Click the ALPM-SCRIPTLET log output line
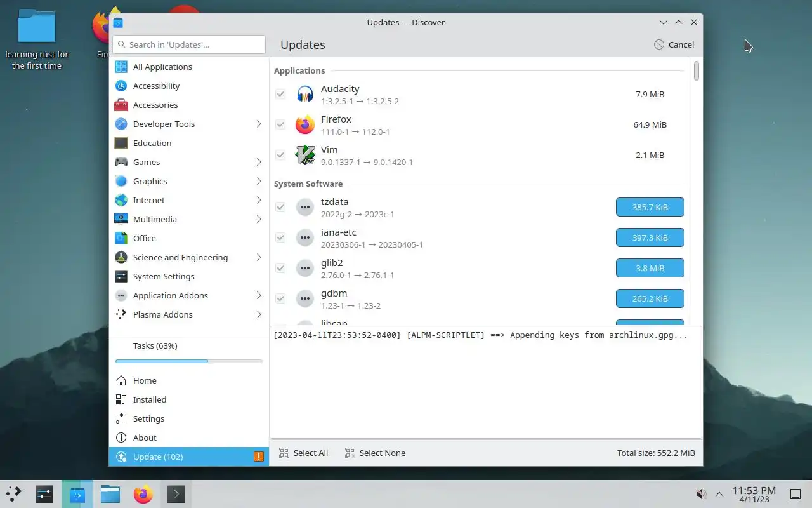 [x=480, y=335]
